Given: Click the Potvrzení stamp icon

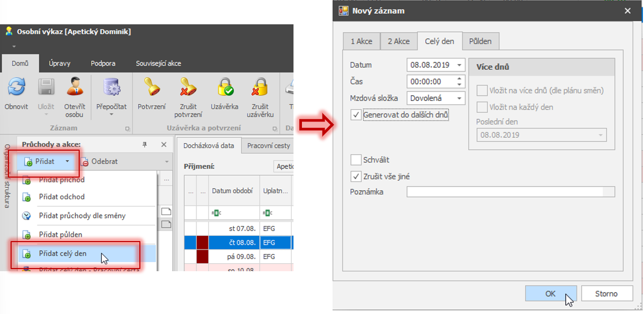Looking at the screenshot, I should pyautogui.click(x=151, y=87).
